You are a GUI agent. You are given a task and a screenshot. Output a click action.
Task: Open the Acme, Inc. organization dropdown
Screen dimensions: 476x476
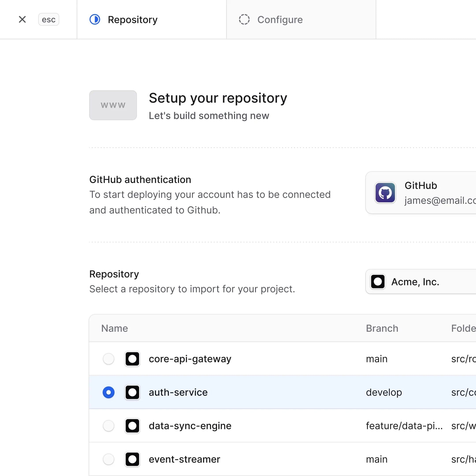tap(421, 281)
